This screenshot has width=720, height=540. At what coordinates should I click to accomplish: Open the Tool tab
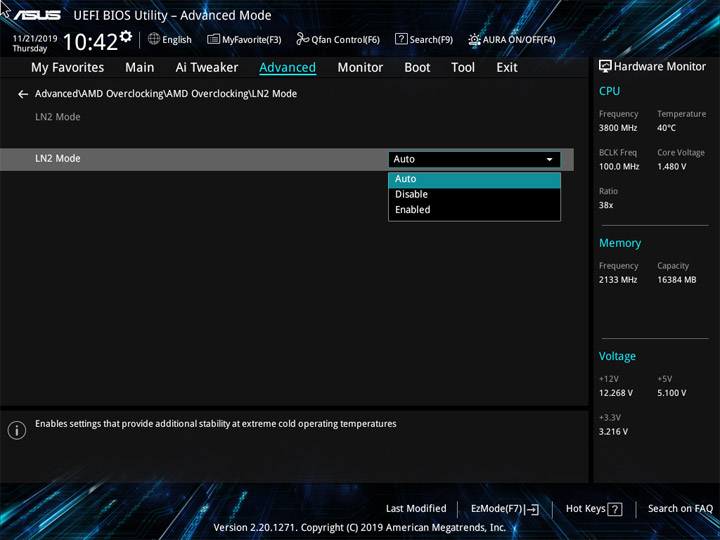463,68
